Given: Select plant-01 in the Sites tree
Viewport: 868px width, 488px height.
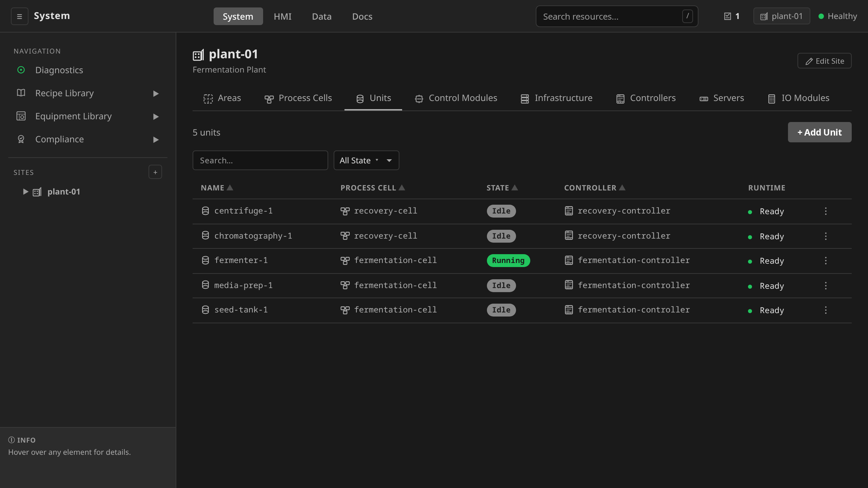Looking at the screenshot, I should tap(64, 192).
